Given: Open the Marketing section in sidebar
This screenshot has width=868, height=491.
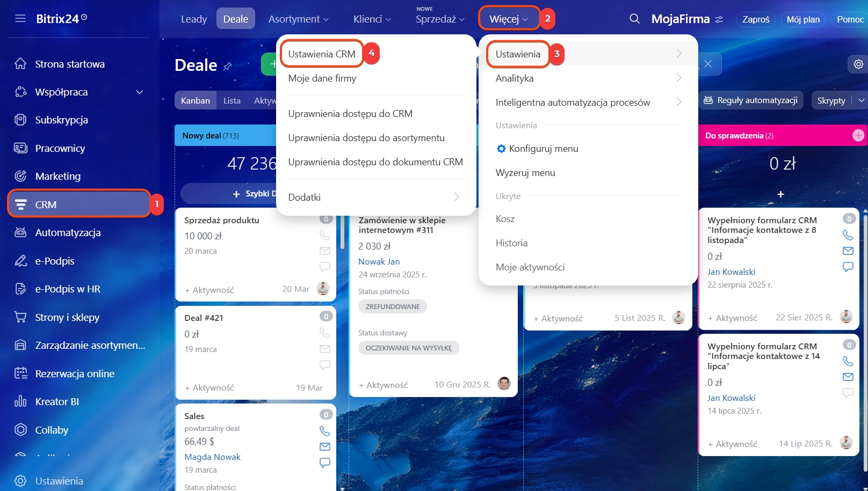Looking at the screenshot, I should tap(58, 176).
